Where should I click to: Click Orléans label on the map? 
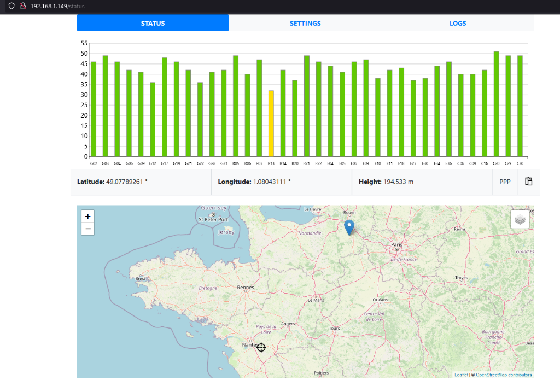coord(380,300)
